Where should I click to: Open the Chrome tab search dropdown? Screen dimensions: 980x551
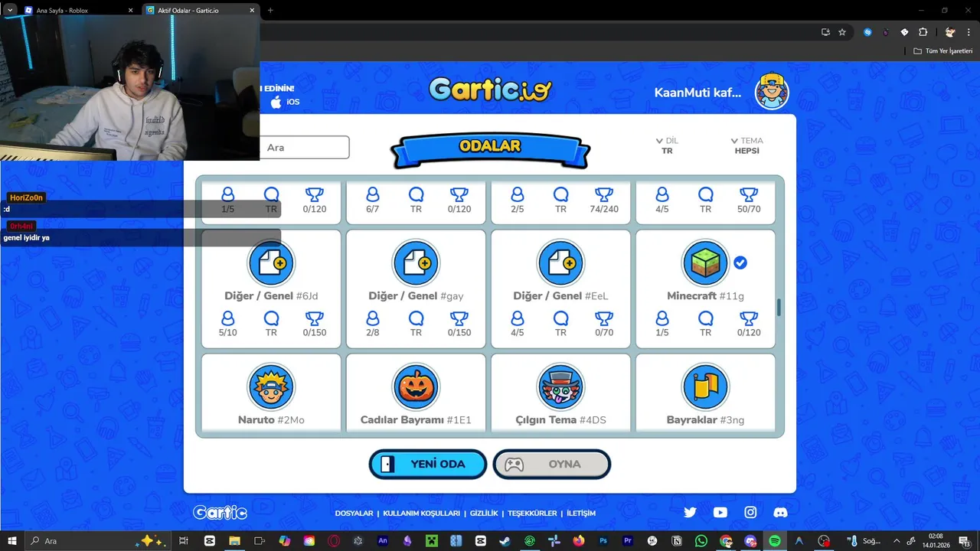[x=10, y=10]
